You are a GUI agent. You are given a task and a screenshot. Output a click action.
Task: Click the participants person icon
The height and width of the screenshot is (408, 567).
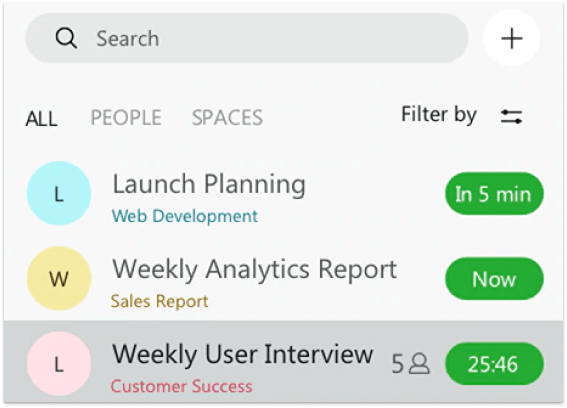point(419,364)
